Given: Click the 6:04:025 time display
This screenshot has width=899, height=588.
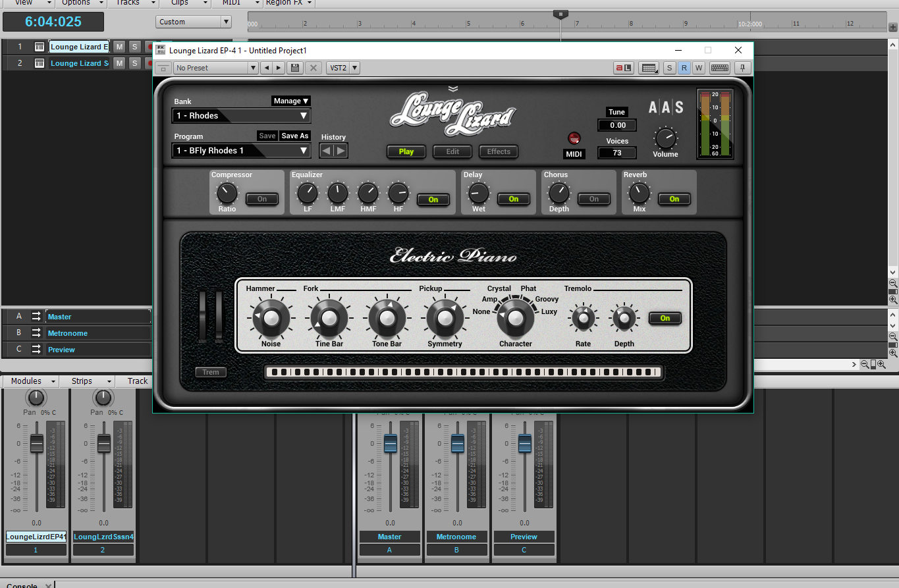Looking at the screenshot, I should click(53, 22).
